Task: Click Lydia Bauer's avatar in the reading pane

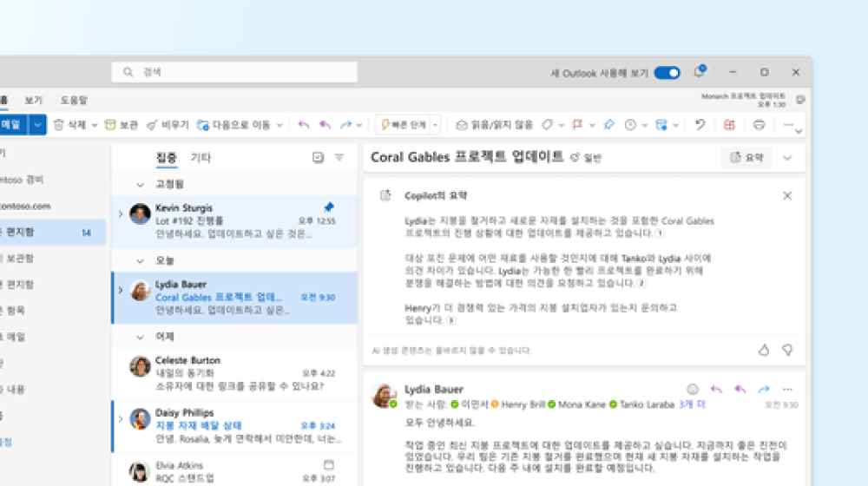Action: pos(384,396)
